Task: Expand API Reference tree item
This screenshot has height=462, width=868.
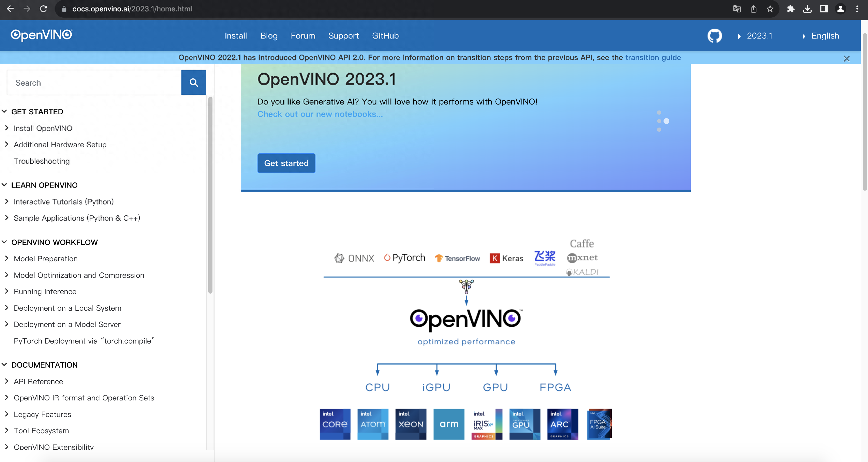Action: [7, 381]
